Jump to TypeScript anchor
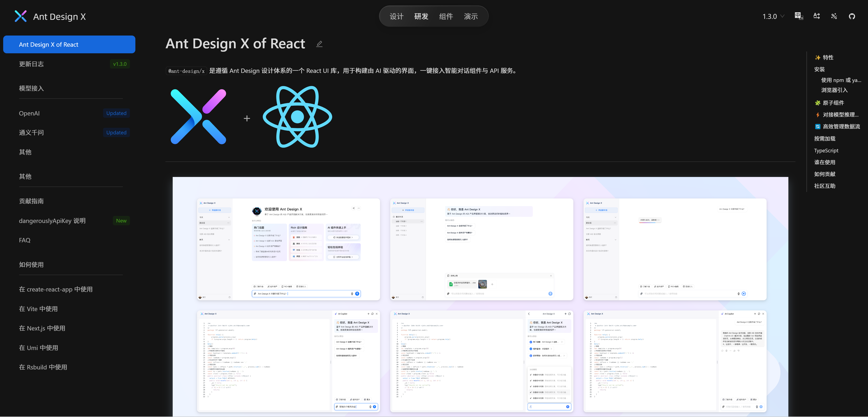 [826, 151]
